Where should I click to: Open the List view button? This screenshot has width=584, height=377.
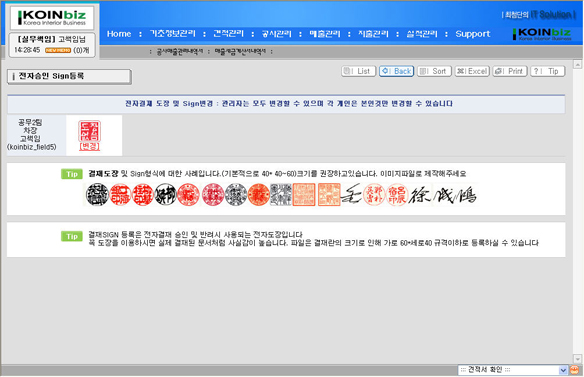click(359, 71)
